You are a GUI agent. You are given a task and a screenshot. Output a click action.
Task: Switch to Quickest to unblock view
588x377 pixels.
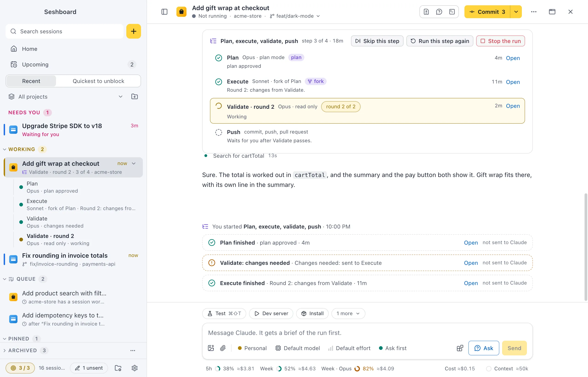point(98,81)
